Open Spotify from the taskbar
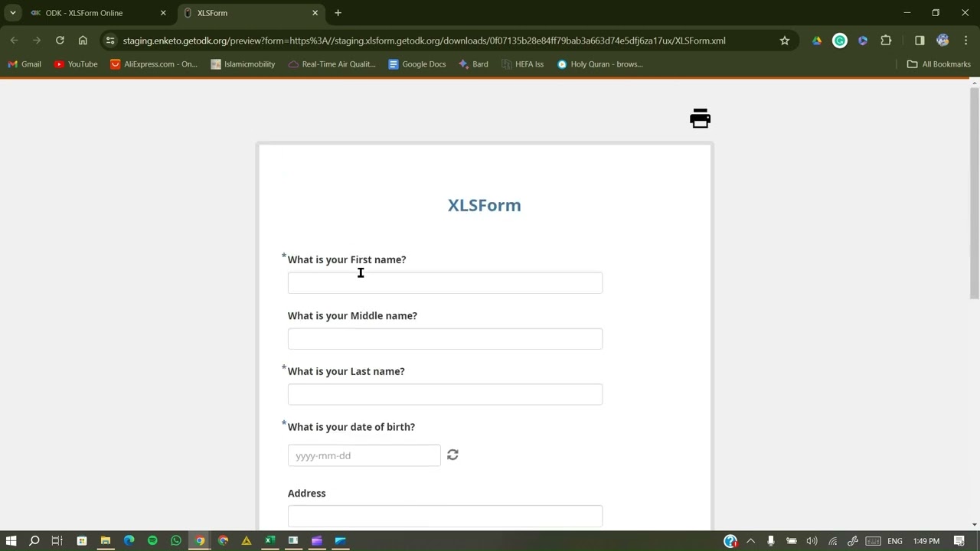Viewport: 980px width, 551px height. (x=152, y=541)
